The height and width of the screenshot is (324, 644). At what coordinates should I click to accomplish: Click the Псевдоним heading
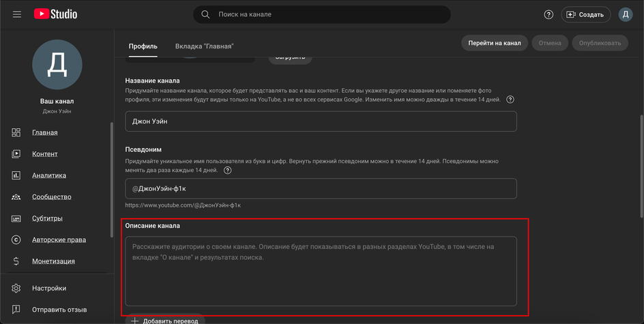[x=143, y=149]
